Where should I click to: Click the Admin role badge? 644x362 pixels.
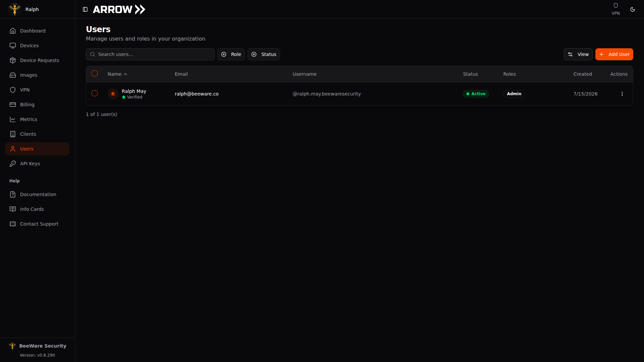point(514,94)
